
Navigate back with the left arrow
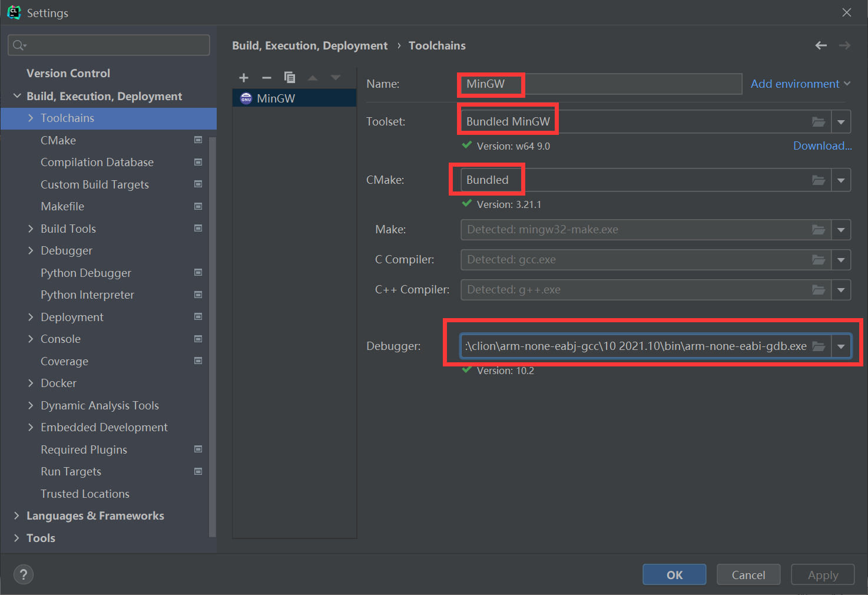(x=821, y=45)
